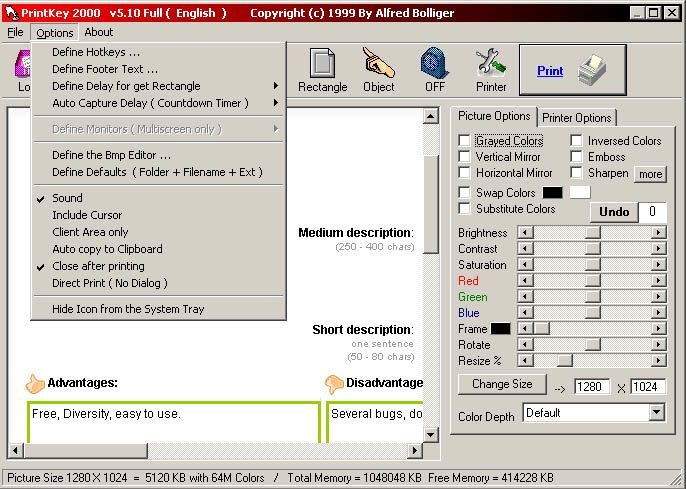The width and height of the screenshot is (686, 489).
Task: Check the Swap Colors checkbox
Action: (x=464, y=192)
